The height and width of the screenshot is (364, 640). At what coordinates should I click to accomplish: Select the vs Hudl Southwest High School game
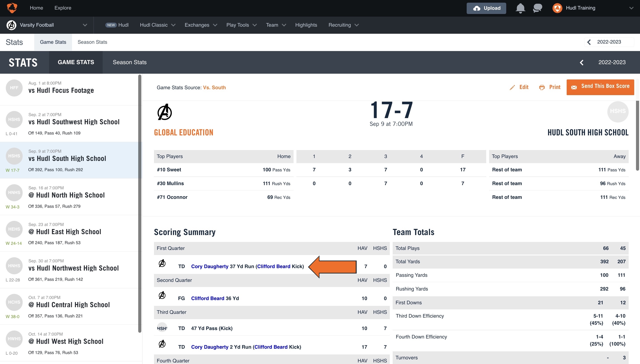coord(69,124)
